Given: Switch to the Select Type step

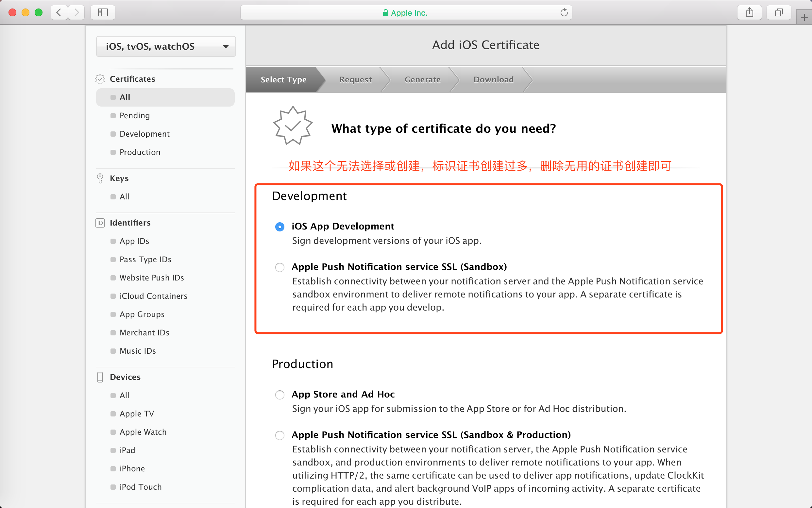Looking at the screenshot, I should (x=283, y=80).
